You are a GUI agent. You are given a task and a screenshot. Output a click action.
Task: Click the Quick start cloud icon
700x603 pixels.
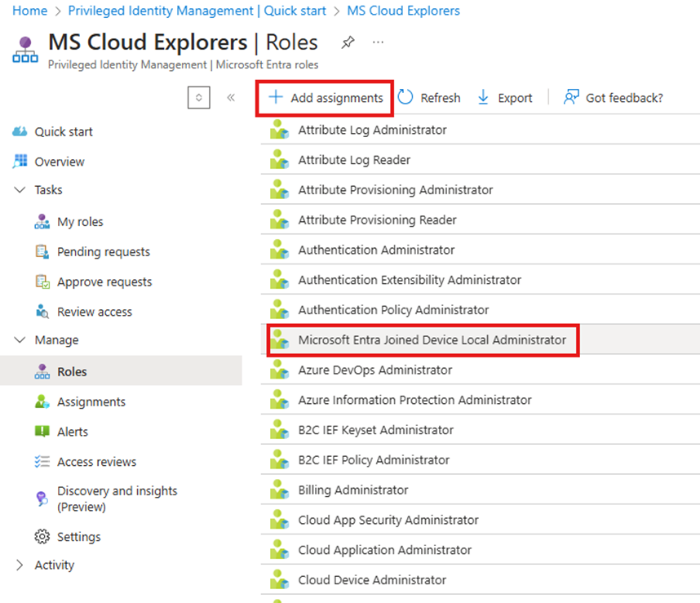[x=20, y=132]
